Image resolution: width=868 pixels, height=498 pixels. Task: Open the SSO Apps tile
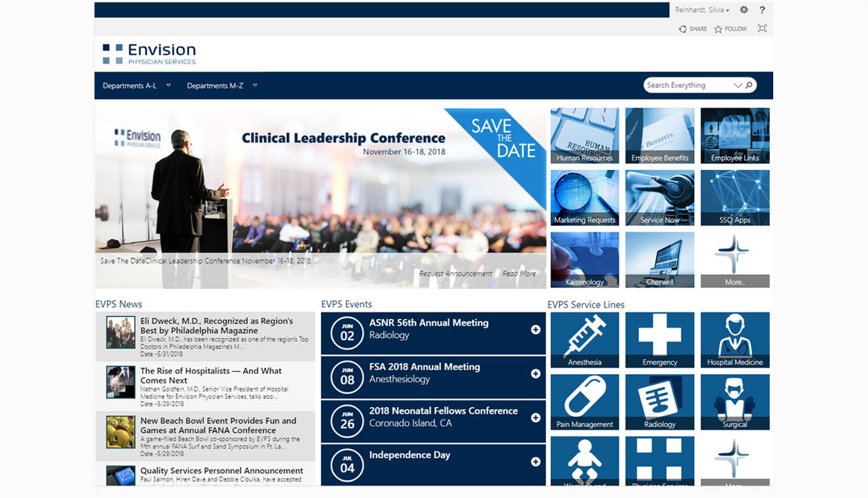(x=735, y=198)
